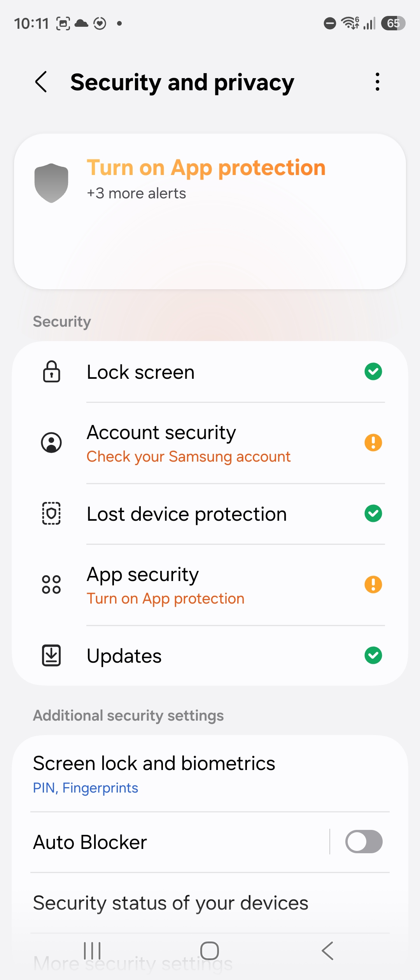Open the three-dot more options menu
Image resolution: width=420 pixels, height=980 pixels.
click(377, 82)
